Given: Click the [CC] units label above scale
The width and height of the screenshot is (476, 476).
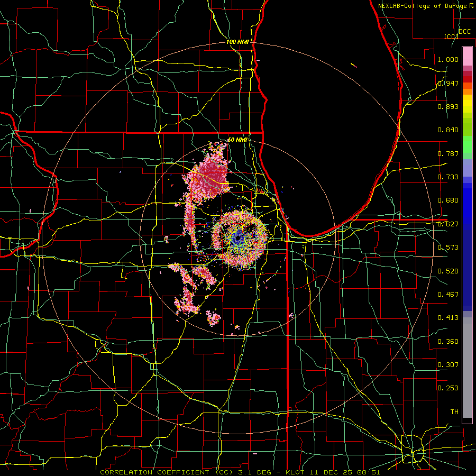Looking at the screenshot, I should 451,36.
